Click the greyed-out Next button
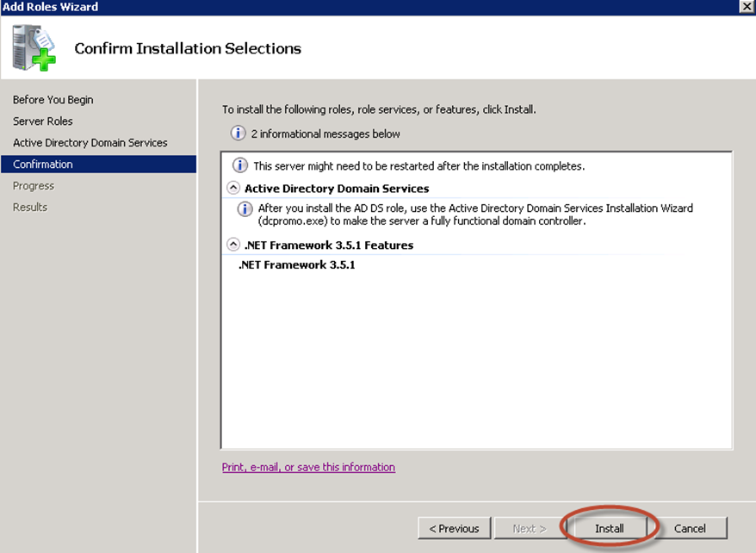 [x=530, y=528]
